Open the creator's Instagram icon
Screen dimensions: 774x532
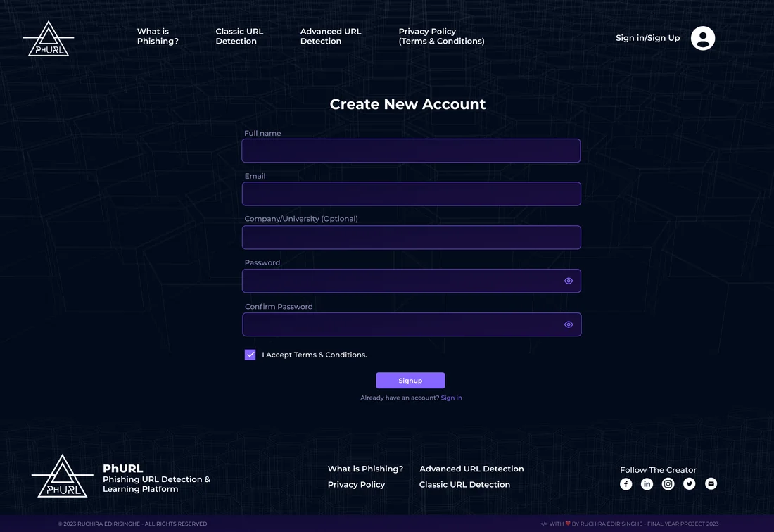668,484
